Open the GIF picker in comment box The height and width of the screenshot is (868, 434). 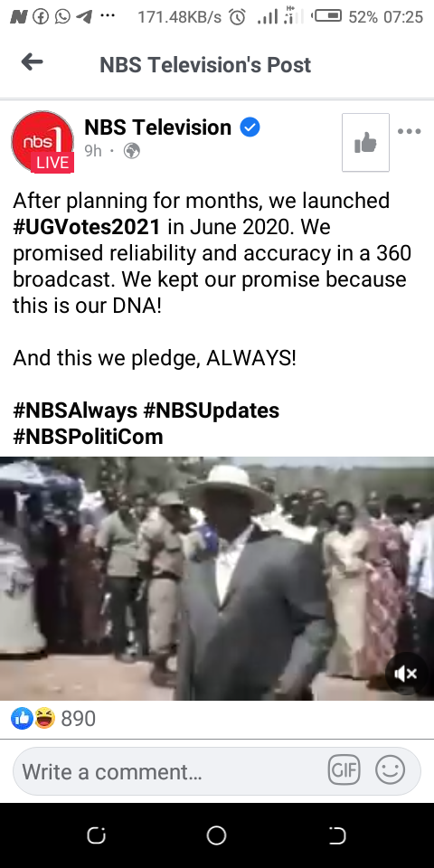click(x=344, y=770)
